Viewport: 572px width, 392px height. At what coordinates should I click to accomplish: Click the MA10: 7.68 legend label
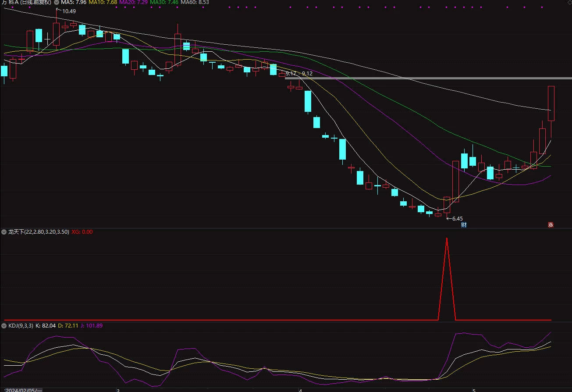pos(103,2)
